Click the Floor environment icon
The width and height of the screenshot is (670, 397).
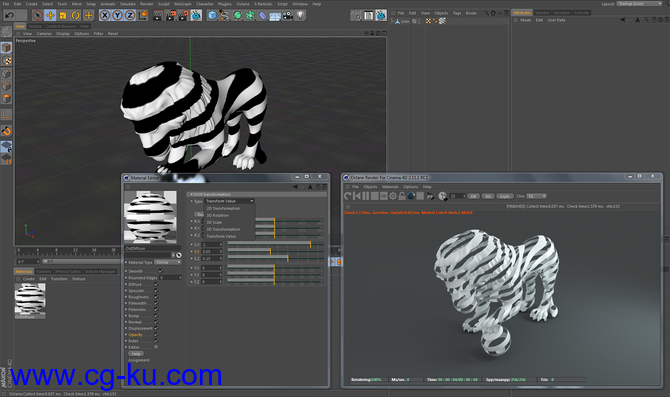click(x=275, y=15)
